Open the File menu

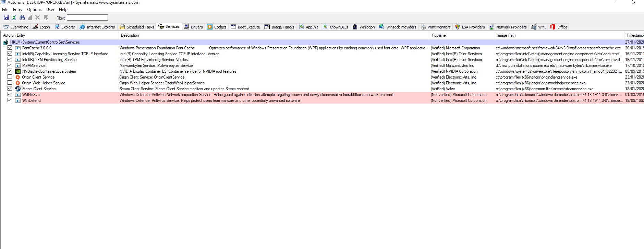point(5,10)
